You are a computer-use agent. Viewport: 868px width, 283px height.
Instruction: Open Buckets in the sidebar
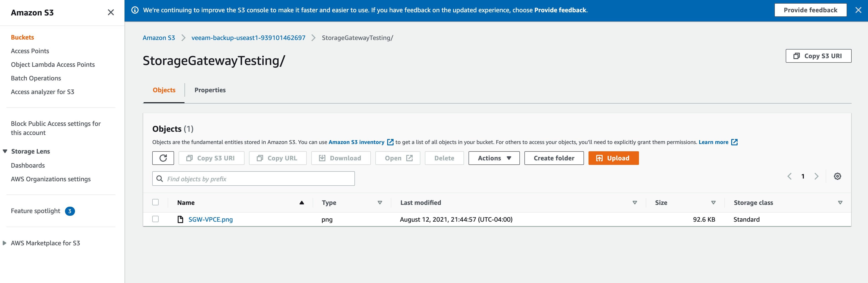[22, 37]
